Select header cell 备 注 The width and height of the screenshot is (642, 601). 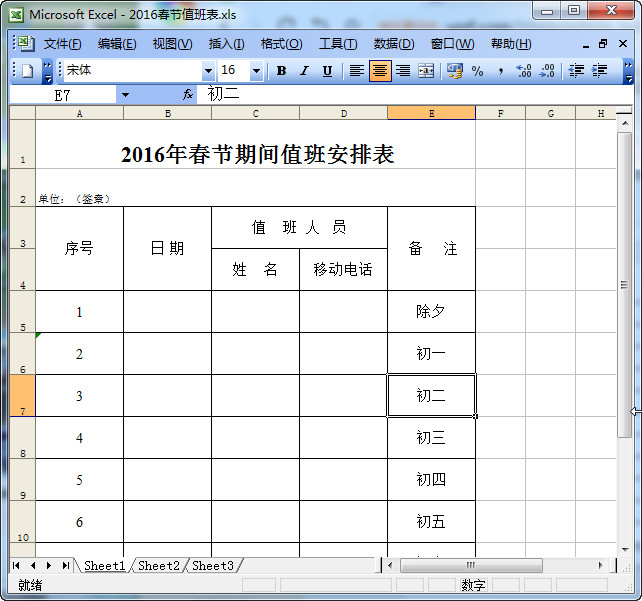pos(431,249)
